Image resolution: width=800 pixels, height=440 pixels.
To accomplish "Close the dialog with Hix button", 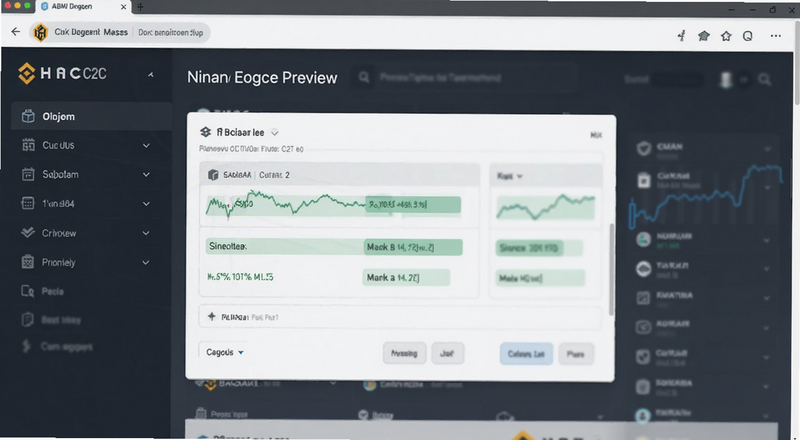I will [x=596, y=135].
